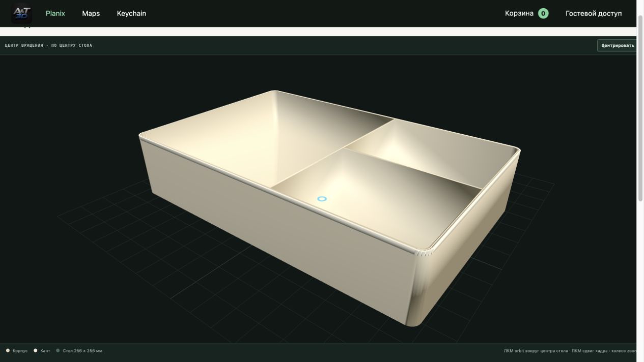
Task: Open the Planix tab
Action: pyautogui.click(x=55, y=14)
